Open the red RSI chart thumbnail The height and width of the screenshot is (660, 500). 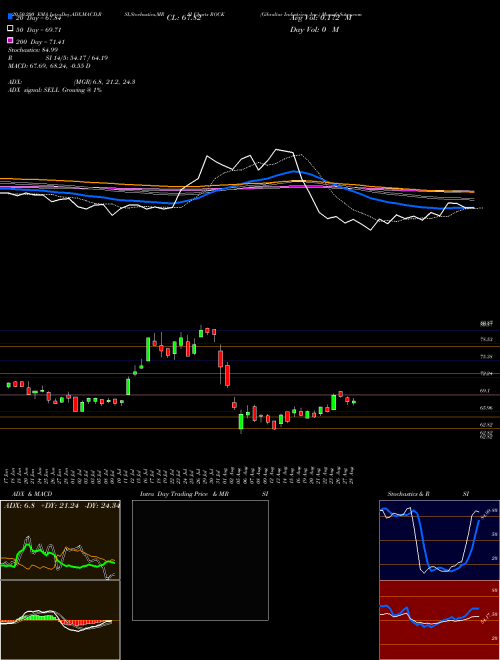439,620
